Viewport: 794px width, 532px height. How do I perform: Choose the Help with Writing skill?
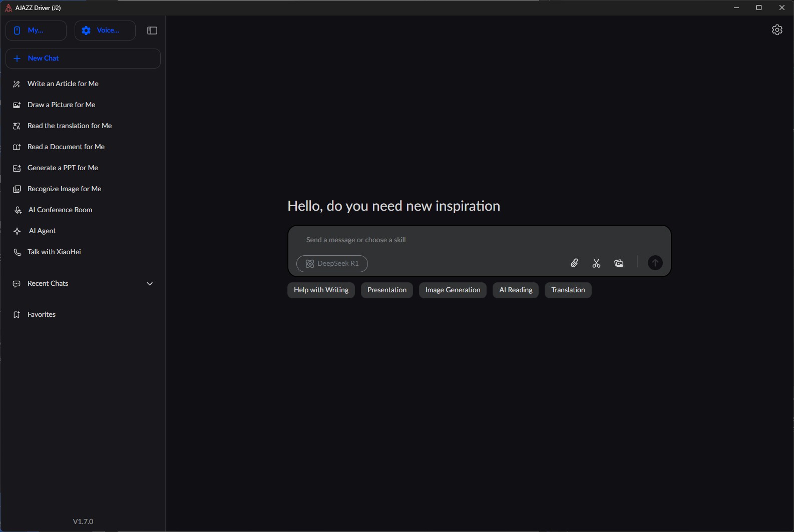coord(321,290)
